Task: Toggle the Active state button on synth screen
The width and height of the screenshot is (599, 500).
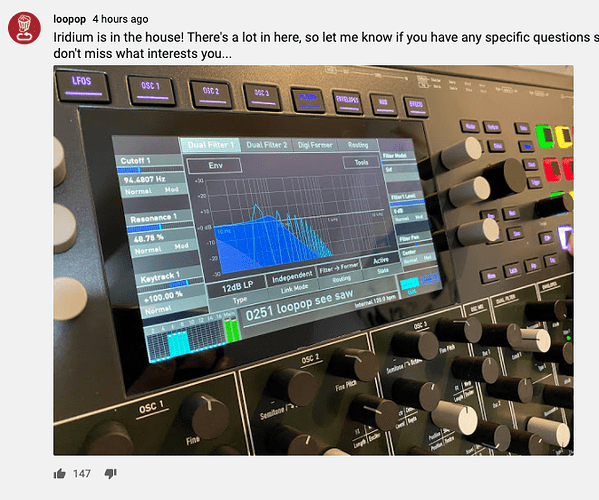Action: (380, 261)
